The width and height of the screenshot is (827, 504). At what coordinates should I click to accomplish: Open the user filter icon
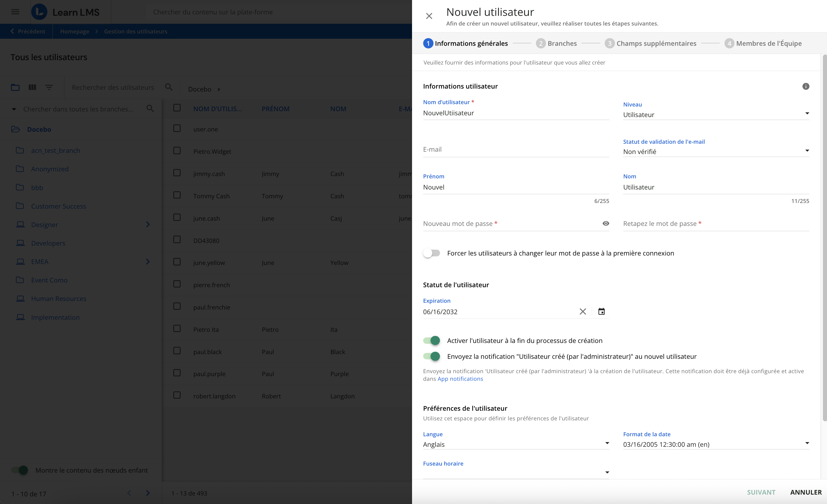tap(49, 87)
